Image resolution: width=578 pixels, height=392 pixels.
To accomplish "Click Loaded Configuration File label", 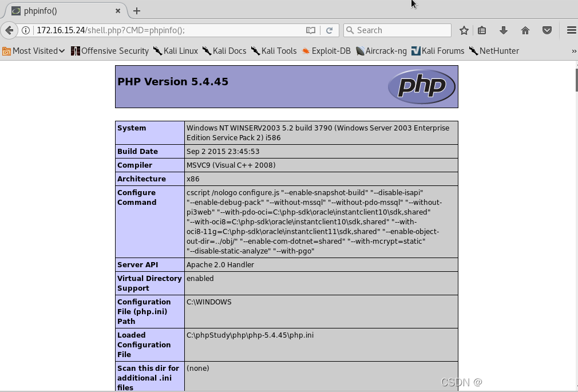I will (144, 345).
